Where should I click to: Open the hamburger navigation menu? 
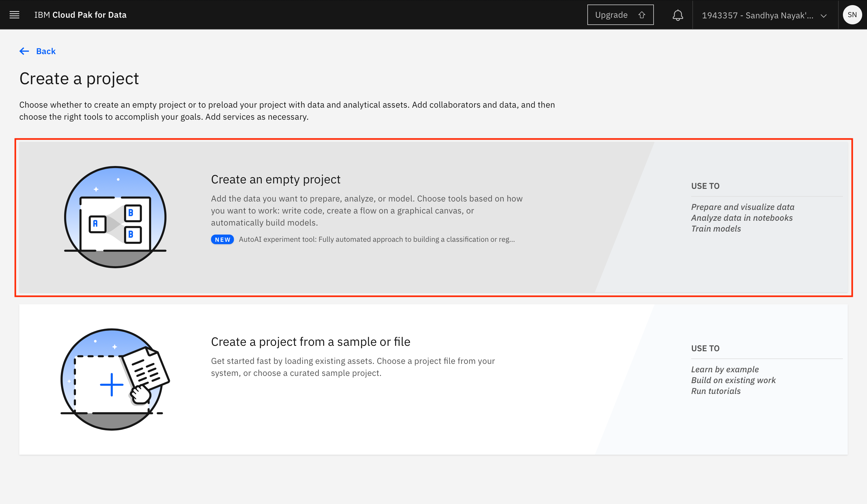[x=14, y=15]
